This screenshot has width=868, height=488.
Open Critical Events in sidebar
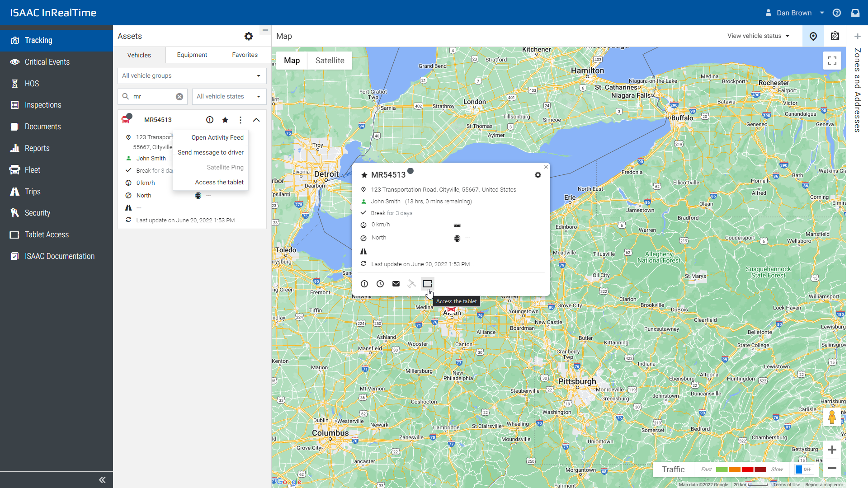coord(47,62)
